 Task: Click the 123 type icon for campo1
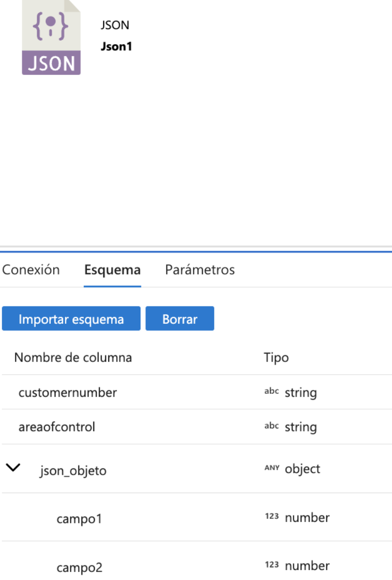pyautogui.click(x=271, y=516)
